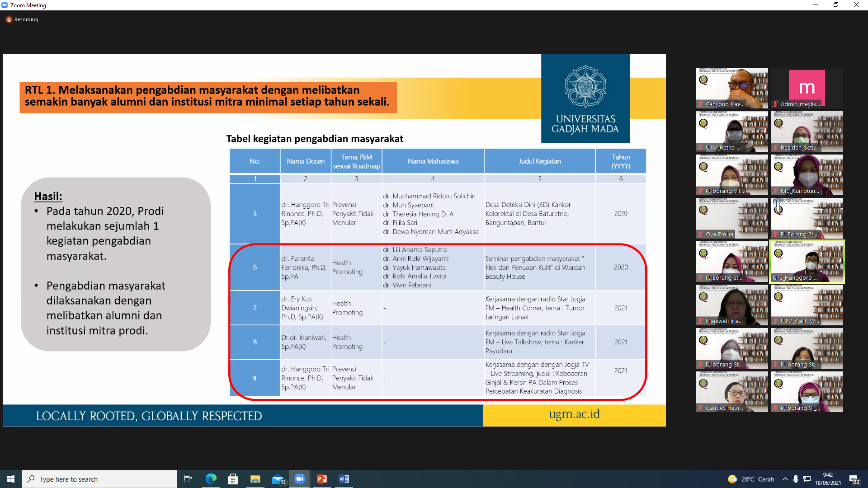This screenshot has height=488, width=868.
Task: Open Microsoft Store from the taskbar
Action: click(x=233, y=479)
